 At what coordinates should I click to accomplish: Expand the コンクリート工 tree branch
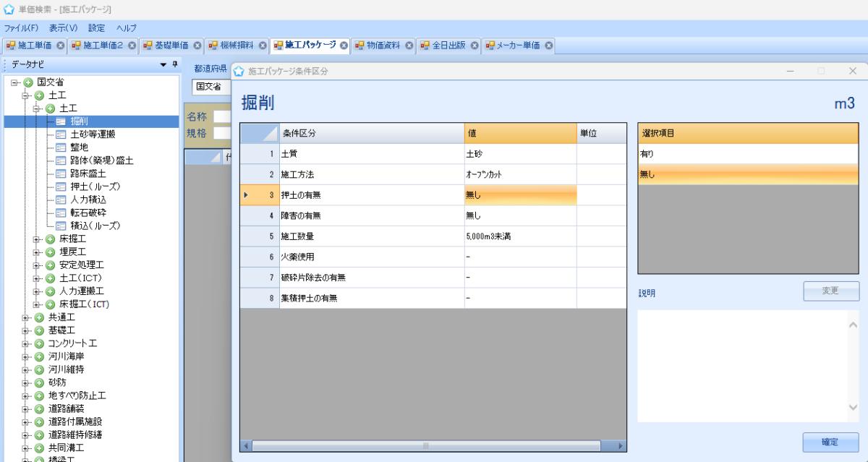[x=26, y=343]
